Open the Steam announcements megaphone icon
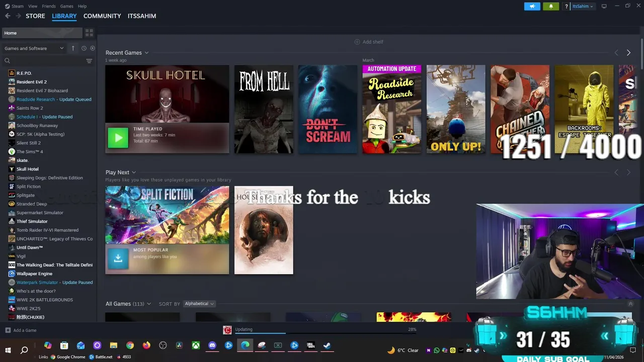Image resolution: width=644 pixels, height=362 pixels. click(x=532, y=7)
